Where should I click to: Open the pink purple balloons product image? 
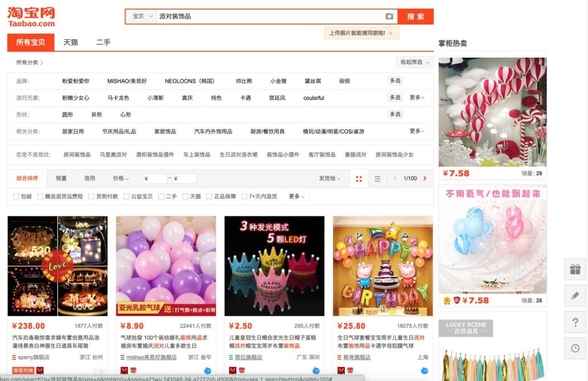[x=166, y=266]
